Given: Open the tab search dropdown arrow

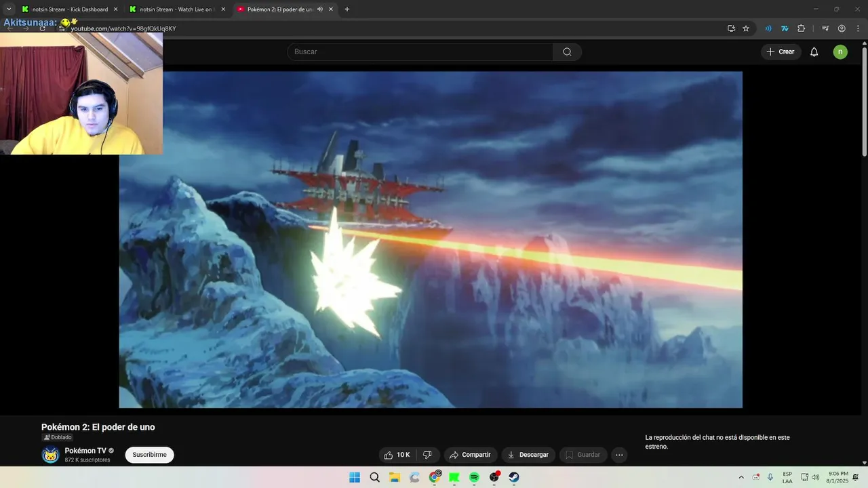Looking at the screenshot, I should pyautogui.click(x=8, y=9).
